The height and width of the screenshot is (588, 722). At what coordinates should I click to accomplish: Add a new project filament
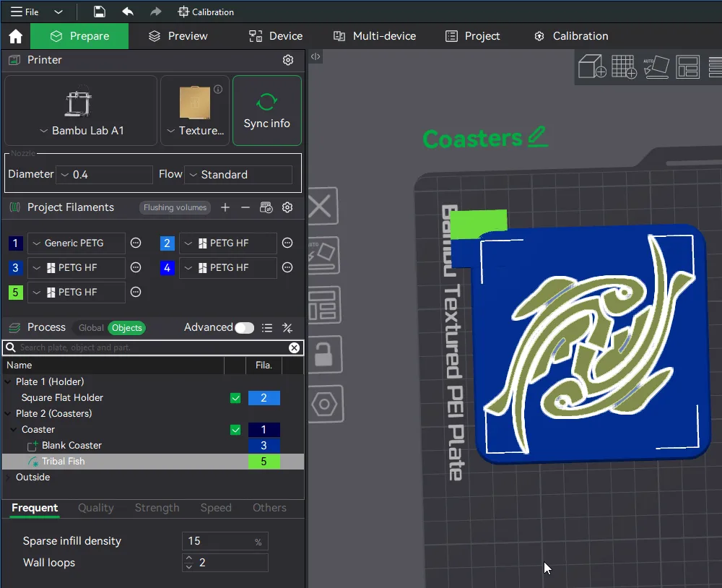pyautogui.click(x=225, y=207)
